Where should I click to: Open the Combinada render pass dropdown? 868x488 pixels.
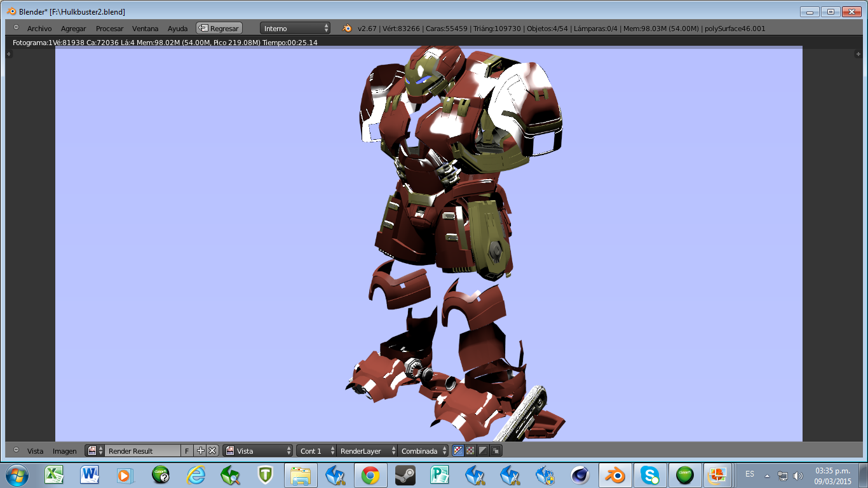click(x=423, y=451)
